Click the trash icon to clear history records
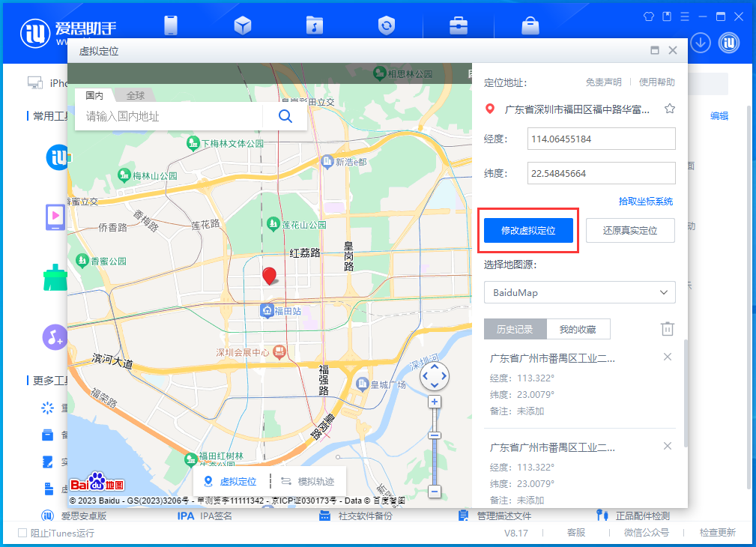The height and width of the screenshot is (547, 756). point(668,328)
